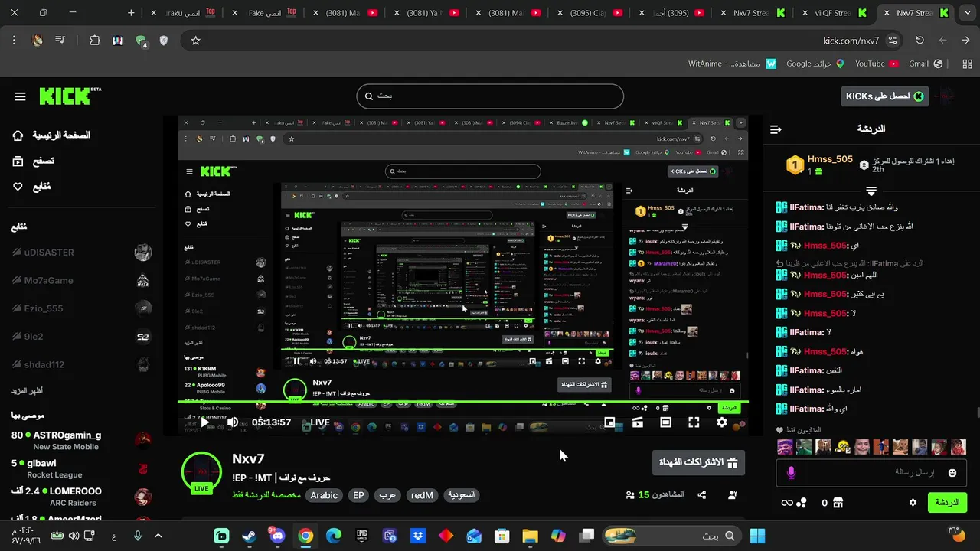Toggle theater mode in the player
980x551 pixels.
pyautogui.click(x=665, y=422)
